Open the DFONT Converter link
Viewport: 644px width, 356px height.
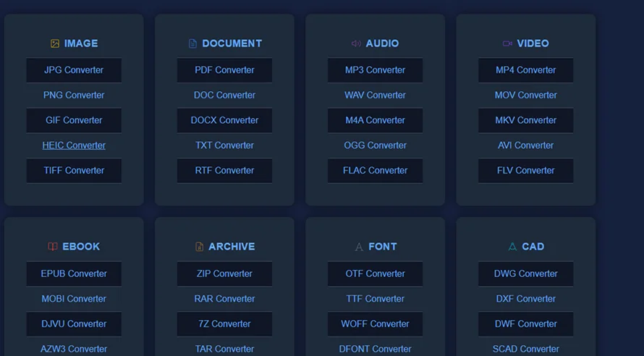tap(375, 349)
